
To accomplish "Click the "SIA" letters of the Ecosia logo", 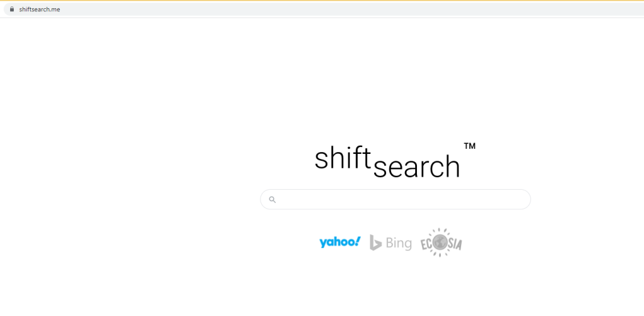I will (455, 244).
